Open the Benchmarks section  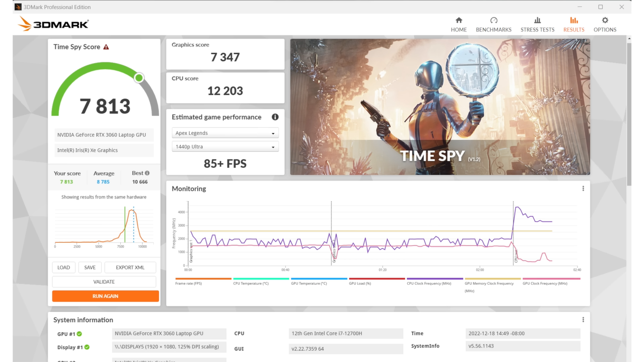pos(494,25)
